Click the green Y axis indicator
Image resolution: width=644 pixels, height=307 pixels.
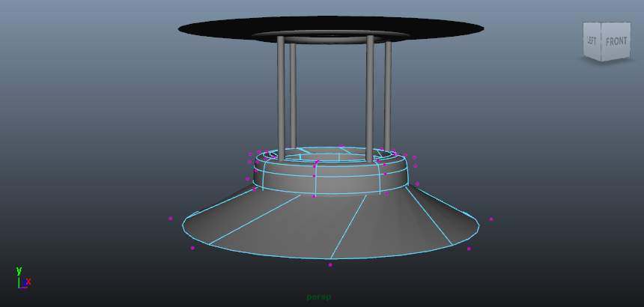coord(19,271)
